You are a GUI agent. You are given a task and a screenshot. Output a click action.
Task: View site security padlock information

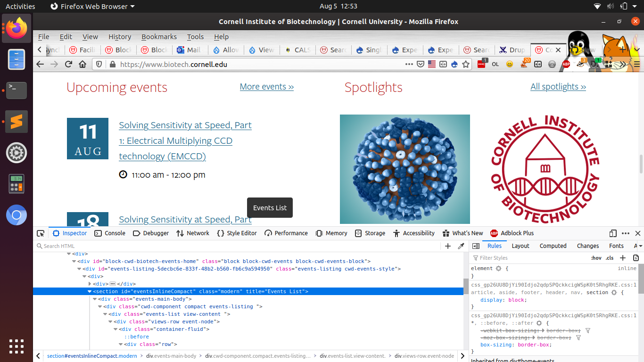tap(112, 64)
